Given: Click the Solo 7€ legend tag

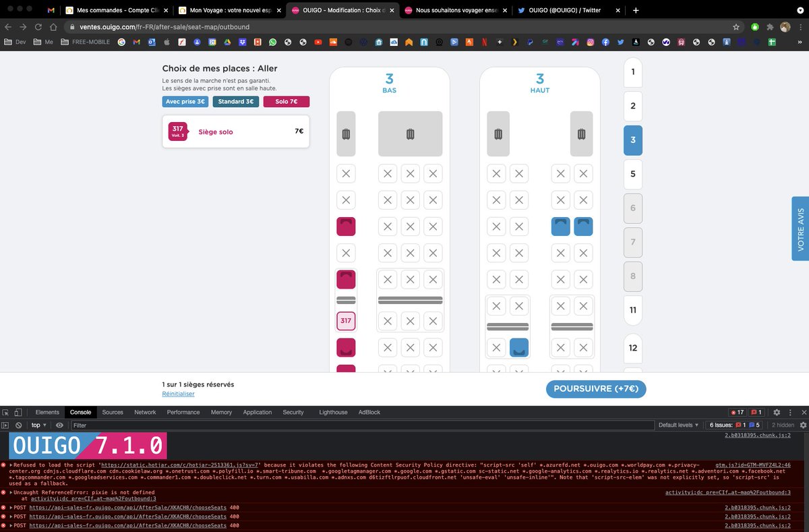Looking at the screenshot, I should (x=287, y=102).
